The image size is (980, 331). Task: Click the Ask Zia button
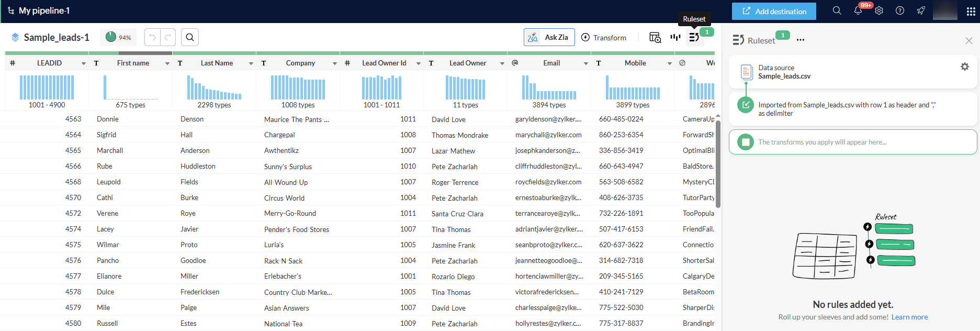(549, 37)
